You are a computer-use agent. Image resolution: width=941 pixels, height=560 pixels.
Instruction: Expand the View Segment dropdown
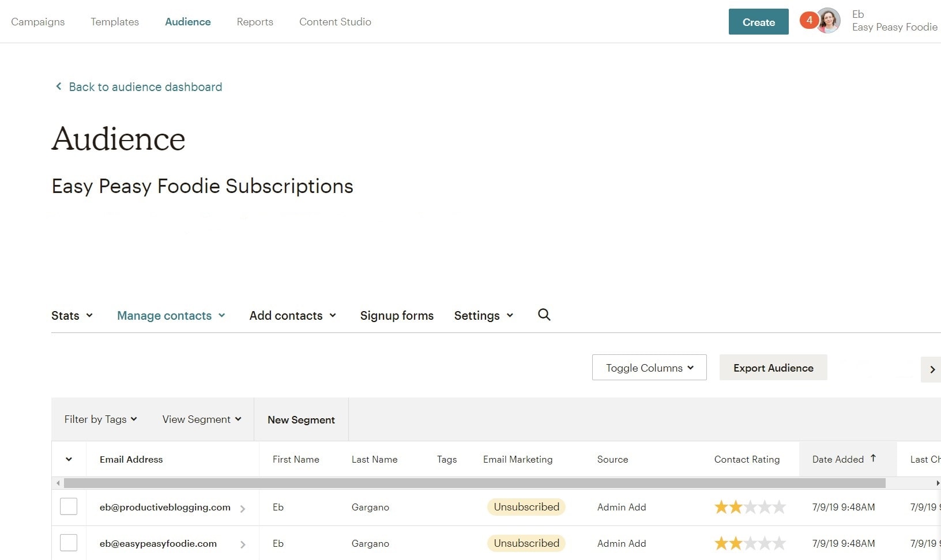pyautogui.click(x=201, y=419)
